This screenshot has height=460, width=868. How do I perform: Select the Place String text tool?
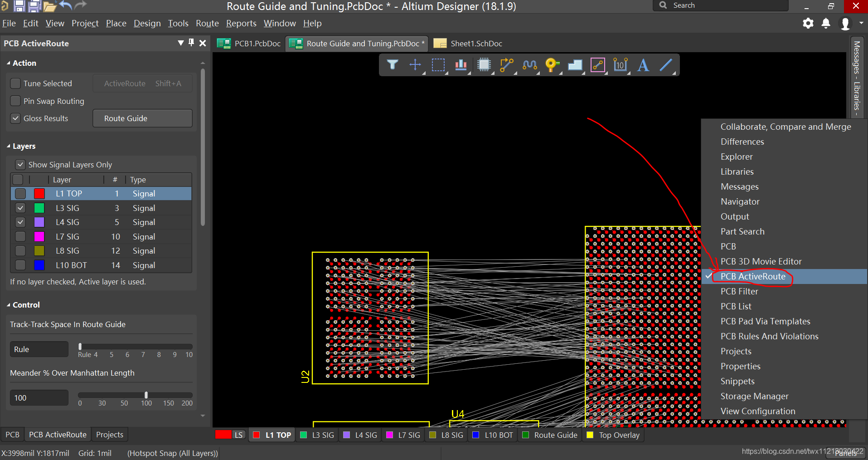[x=643, y=65]
